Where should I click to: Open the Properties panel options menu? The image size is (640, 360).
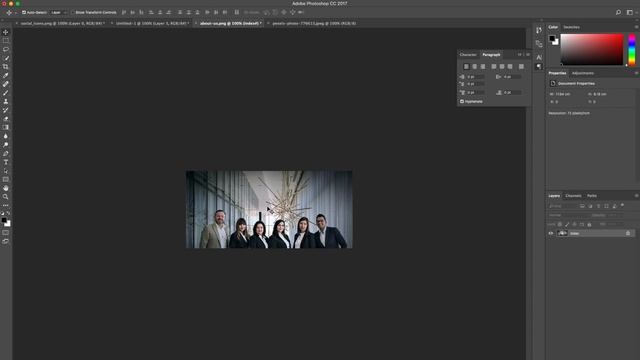pos(636,73)
